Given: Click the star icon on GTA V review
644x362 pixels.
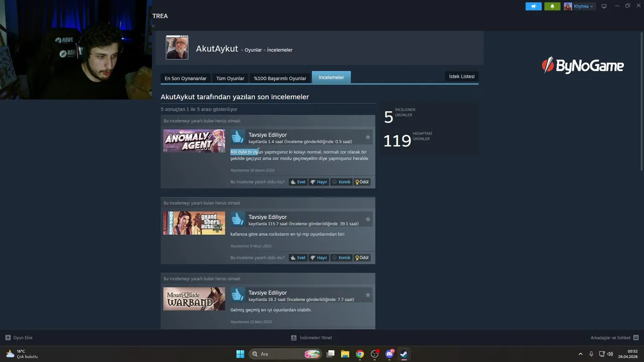Looking at the screenshot, I should pyautogui.click(x=368, y=219).
